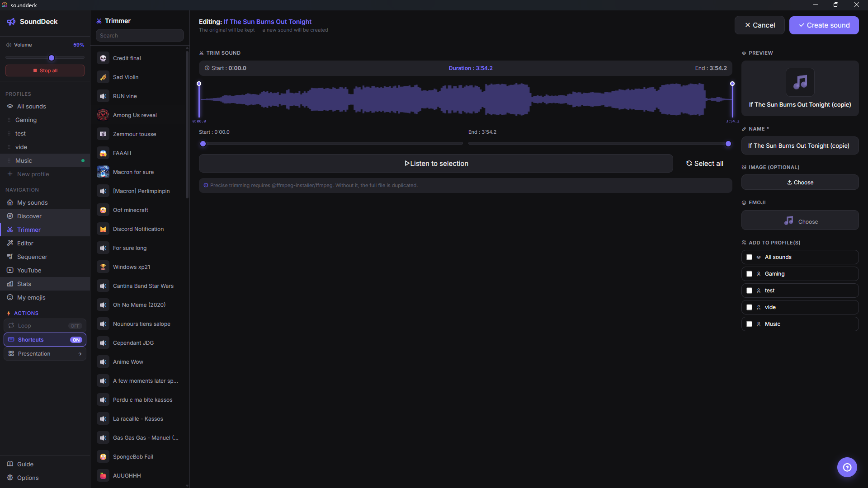Check the Music profile checkbox
This screenshot has width=868, height=488.
click(x=749, y=324)
